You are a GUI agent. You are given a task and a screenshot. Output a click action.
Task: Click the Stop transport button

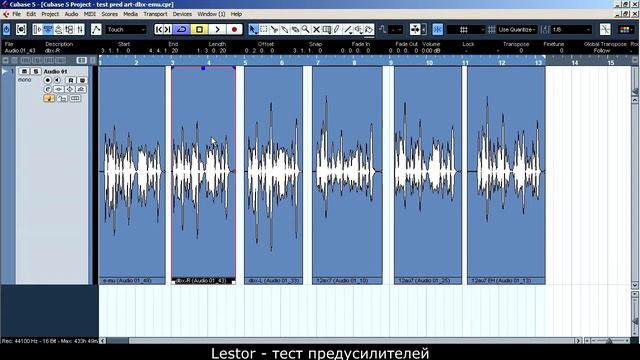coord(199,29)
